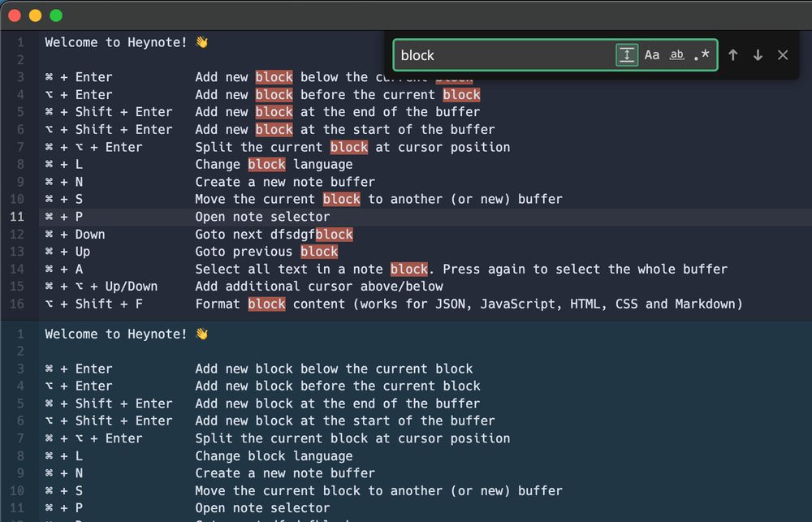The image size is (812, 522).
Task: Click the whole word "ab" icon
Action: [676, 55]
